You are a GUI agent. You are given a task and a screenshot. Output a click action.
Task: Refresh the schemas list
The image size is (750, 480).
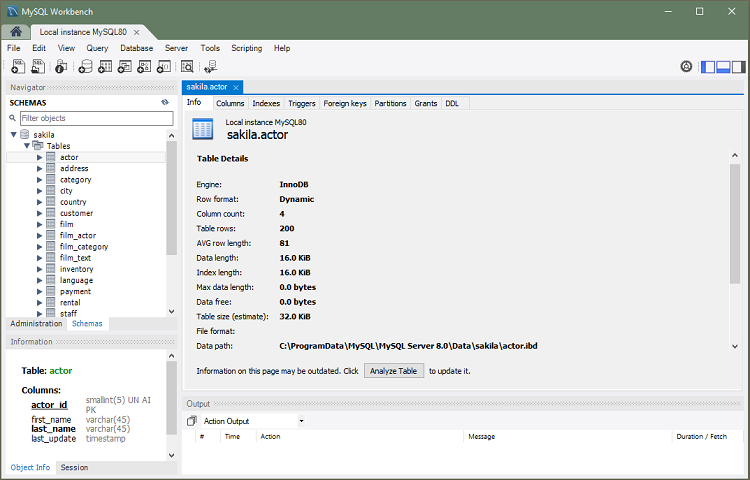(x=164, y=102)
